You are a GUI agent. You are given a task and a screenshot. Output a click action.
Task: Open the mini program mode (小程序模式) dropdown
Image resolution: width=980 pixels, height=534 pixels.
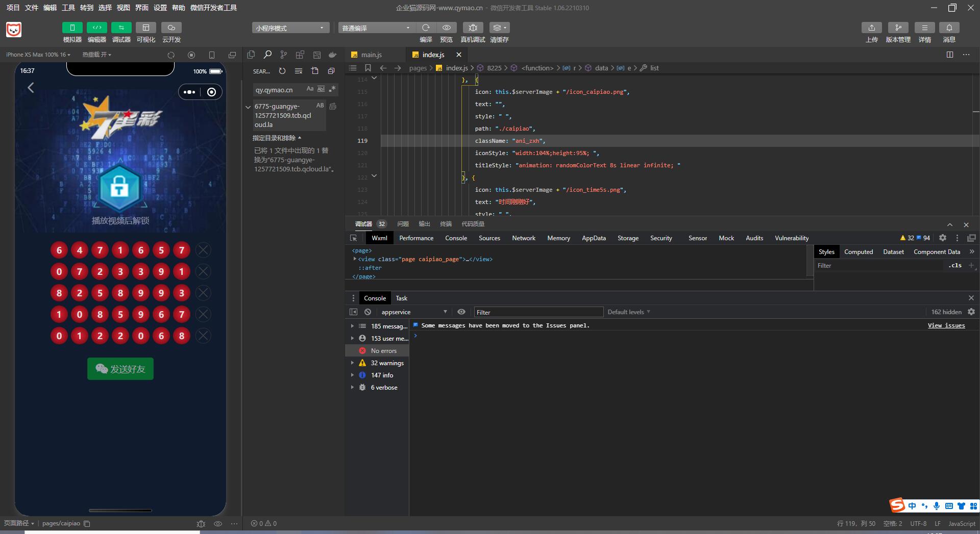pyautogui.click(x=290, y=28)
